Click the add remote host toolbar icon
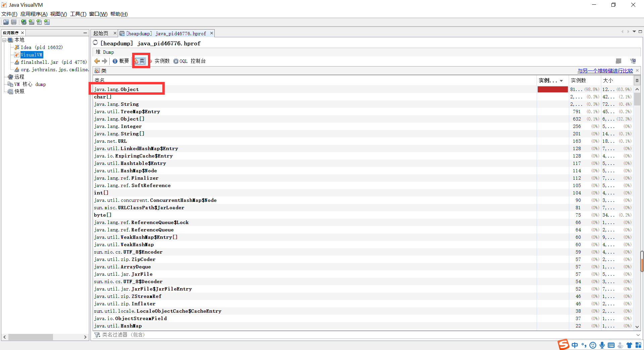Viewport: 644px width, 350px height. click(23, 22)
